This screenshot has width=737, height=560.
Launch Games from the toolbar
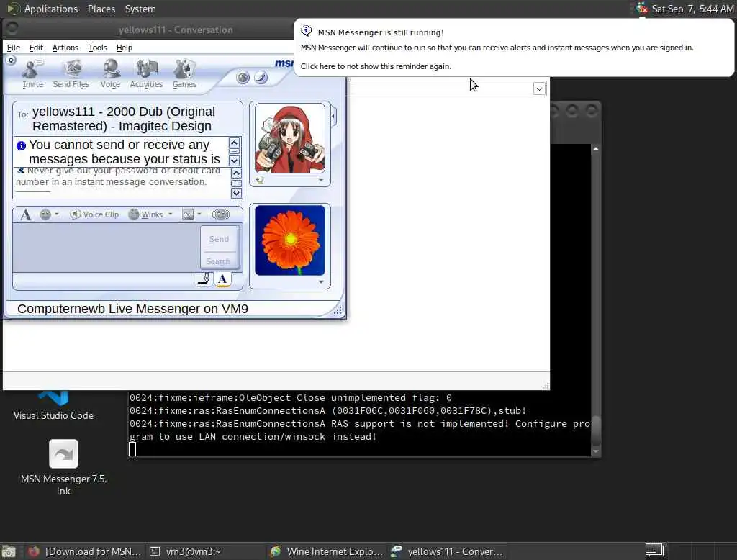coord(184,74)
